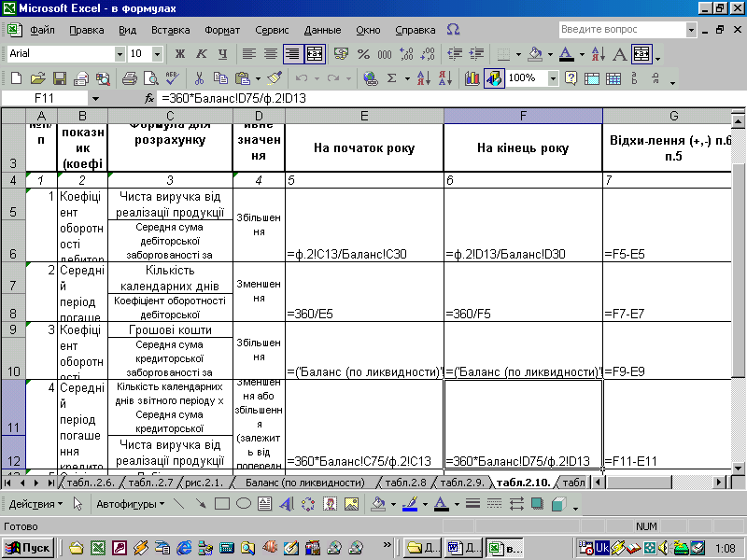Image resolution: width=747 pixels, height=560 pixels.
Task: Use Format Painter brush
Action: click(x=275, y=78)
